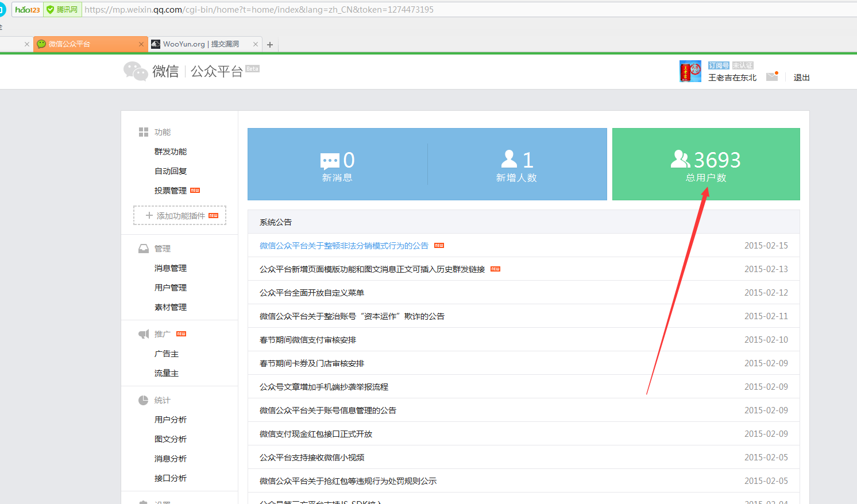Click the 0 新消息 count
This screenshot has width=857, height=504.
click(x=349, y=160)
